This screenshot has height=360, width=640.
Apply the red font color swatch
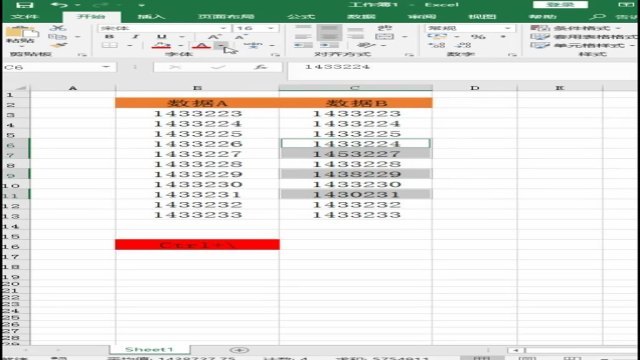pos(201,45)
